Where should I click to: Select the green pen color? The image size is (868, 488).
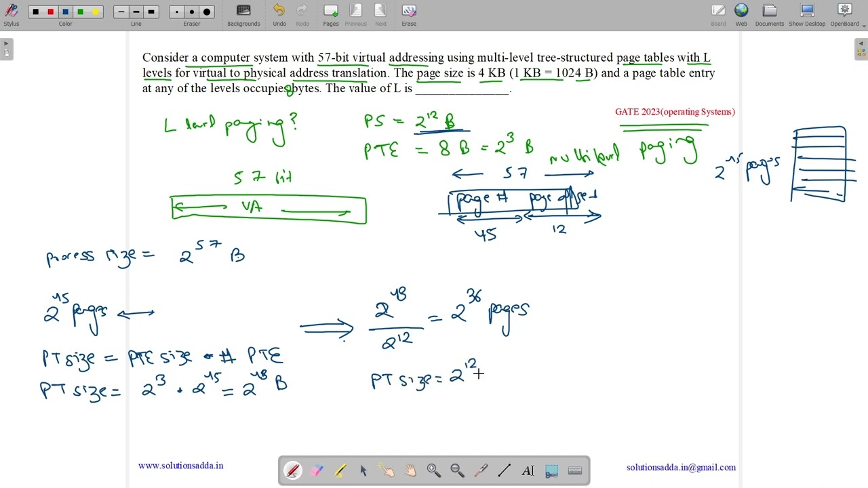[x=80, y=12]
